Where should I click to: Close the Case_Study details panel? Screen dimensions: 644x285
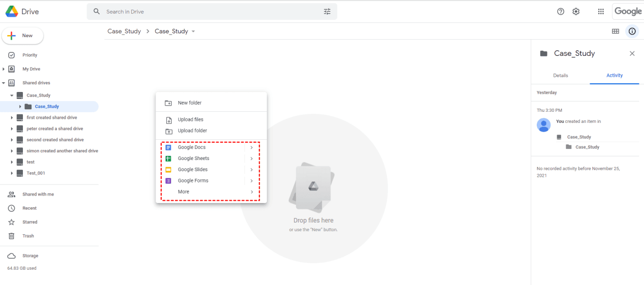(x=632, y=53)
